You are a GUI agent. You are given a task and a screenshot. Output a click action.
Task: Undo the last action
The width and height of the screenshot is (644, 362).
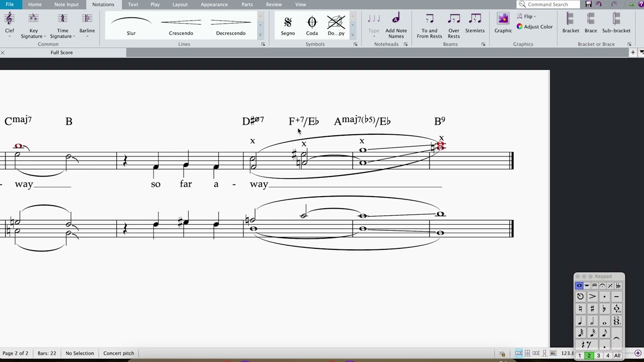click(x=598, y=5)
